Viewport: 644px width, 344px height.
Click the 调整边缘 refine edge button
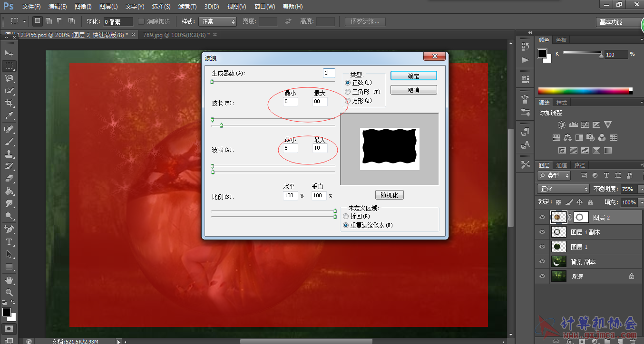pyautogui.click(x=365, y=21)
